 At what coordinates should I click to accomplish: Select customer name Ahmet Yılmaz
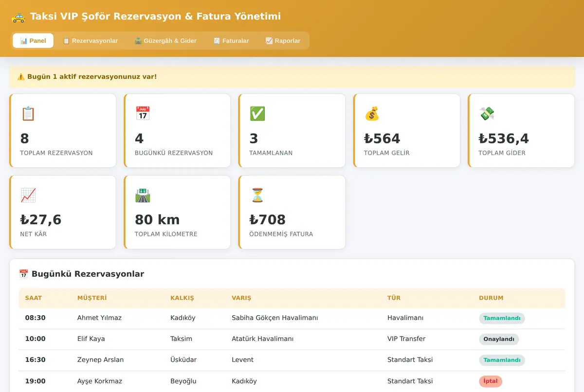coord(99,318)
